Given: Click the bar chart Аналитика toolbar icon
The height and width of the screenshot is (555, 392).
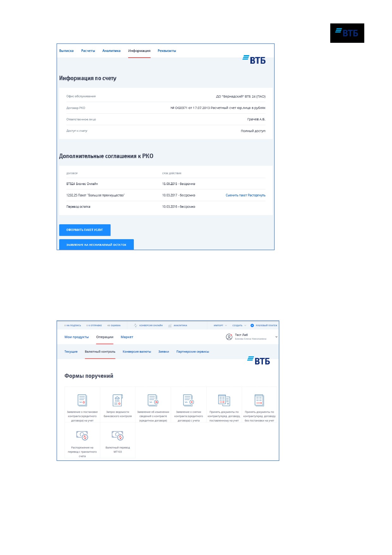Looking at the screenshot, I should click(x=170, y=325).
